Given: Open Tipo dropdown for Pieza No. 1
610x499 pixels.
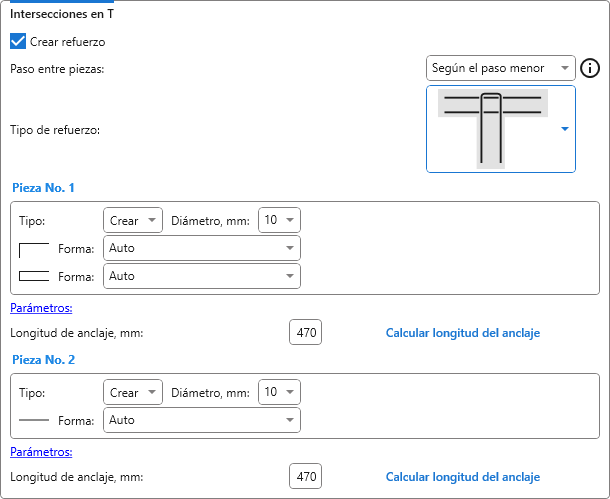Looking at the screenshot, I should 133,220.
